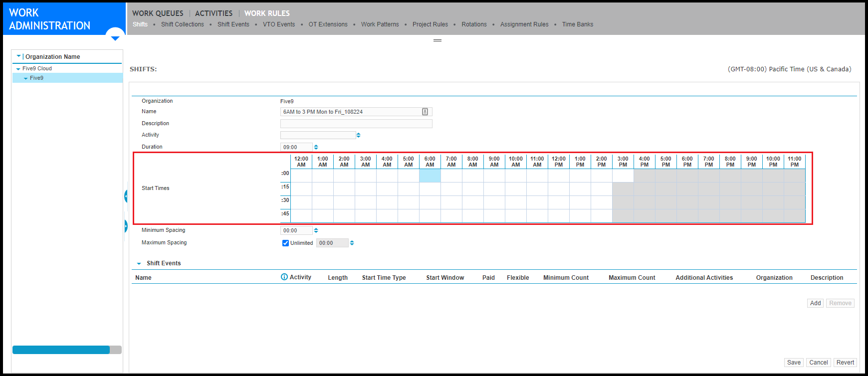The width and height of the screenshot is (868, 376).
Task: Switch to the Project Rules tab
Action: click(430, 24)
